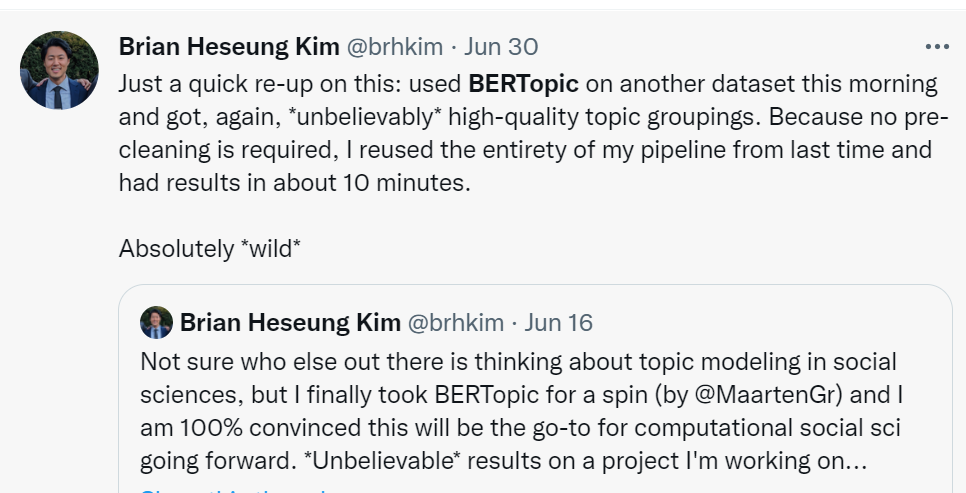This screenshot has width=966, height=493.
Task: Click the small avatar in quoted tweet
Action: click(156, 322)
